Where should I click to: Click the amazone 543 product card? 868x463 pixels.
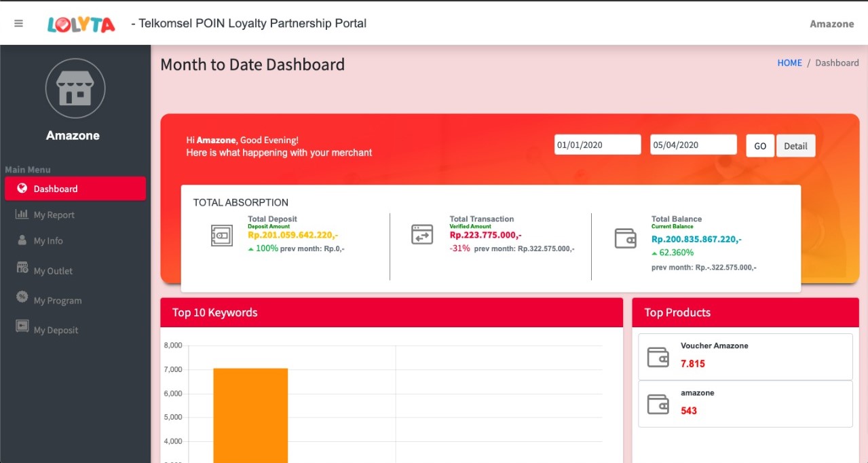click(745, 404)
